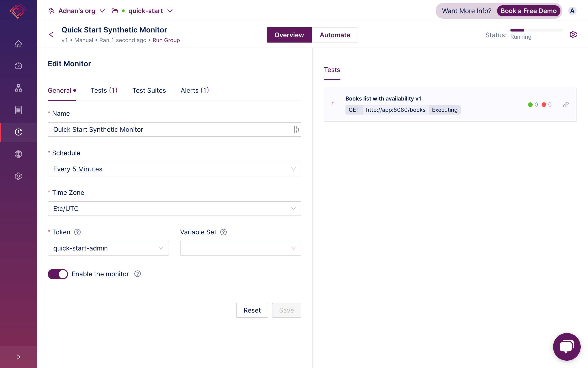Image resolution: width=588 pixels, height=368 pixels.
Task: Open the Variable Set dropdown
Action: coord(240,248)
